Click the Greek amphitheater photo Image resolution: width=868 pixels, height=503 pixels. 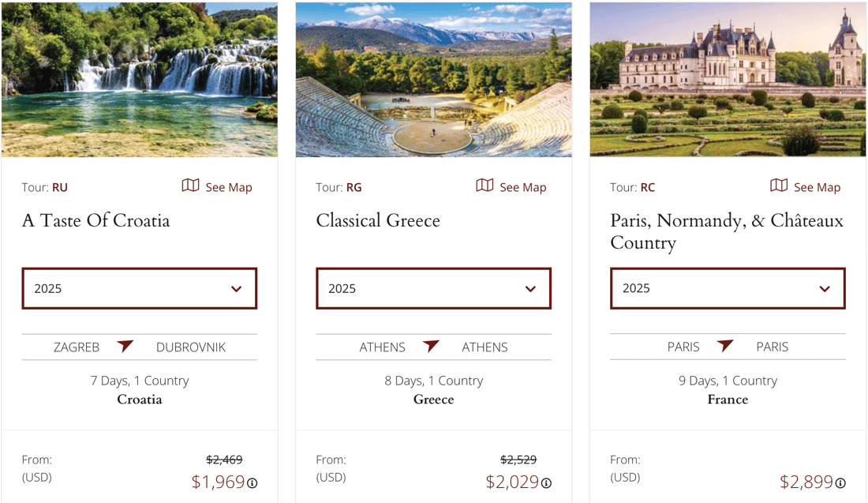tap(433, 80)
